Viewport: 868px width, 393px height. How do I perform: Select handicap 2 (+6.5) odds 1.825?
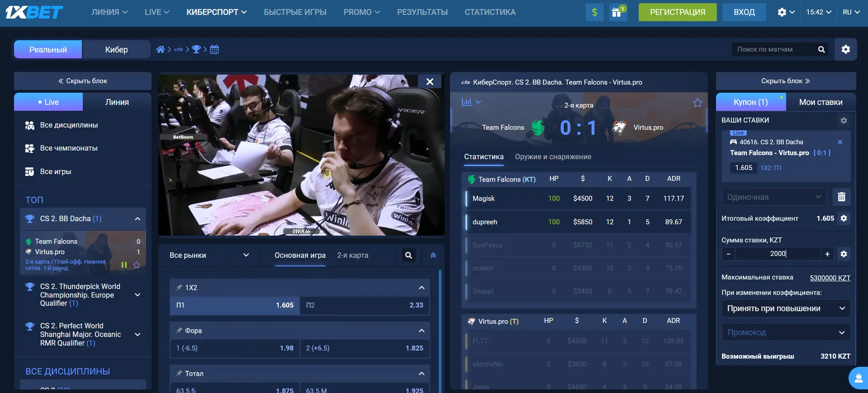tap(365, 348)
